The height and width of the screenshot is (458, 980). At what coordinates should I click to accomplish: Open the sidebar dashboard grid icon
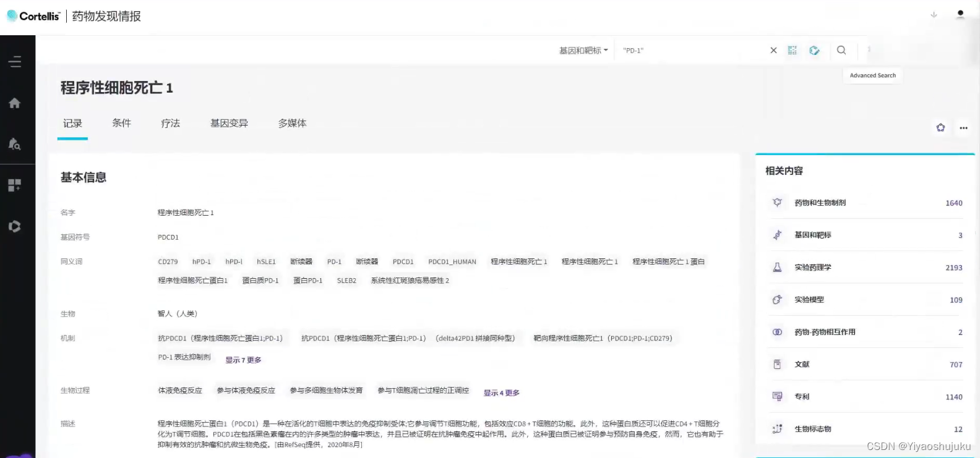15,185
